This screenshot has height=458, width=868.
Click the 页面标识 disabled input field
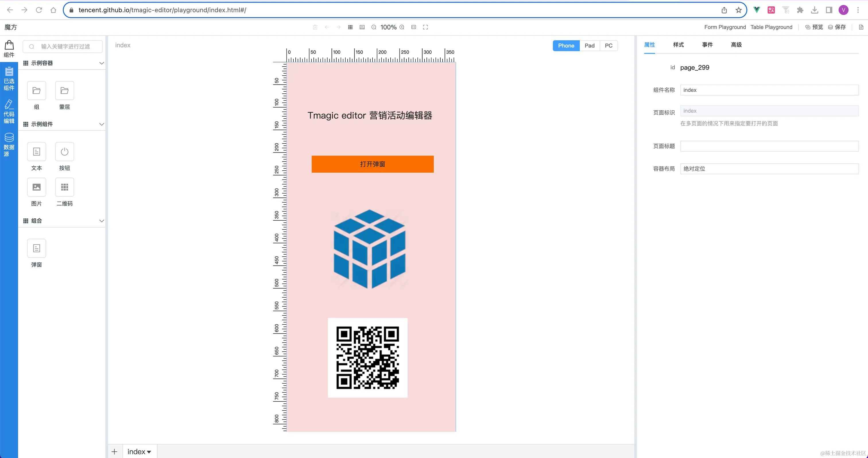pyautogui.click(x=769, y=111)
